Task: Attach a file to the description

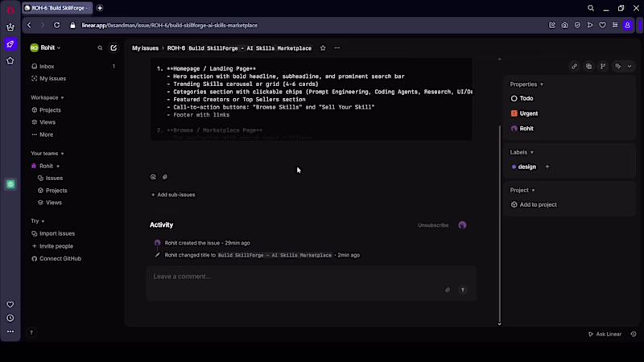Action: click(165, 177)
